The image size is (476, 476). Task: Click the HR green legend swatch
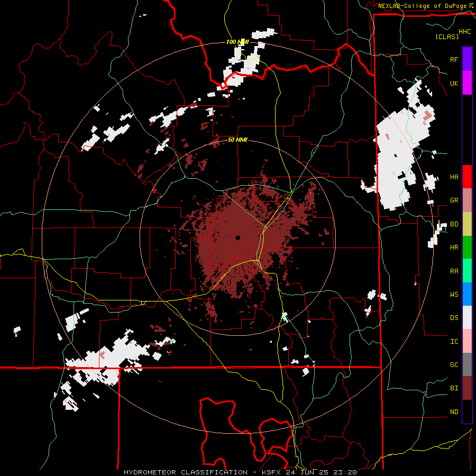pyautogui.click(x=467, y=248)
